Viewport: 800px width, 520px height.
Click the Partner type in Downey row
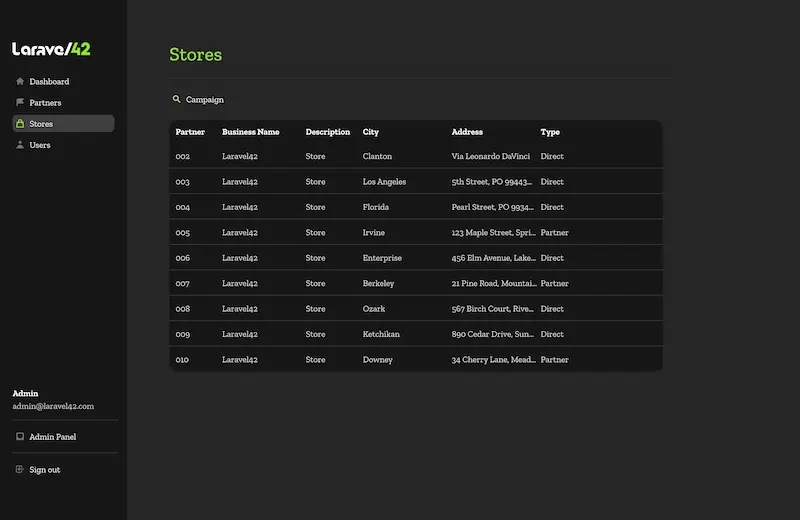[x=555, y=360]
